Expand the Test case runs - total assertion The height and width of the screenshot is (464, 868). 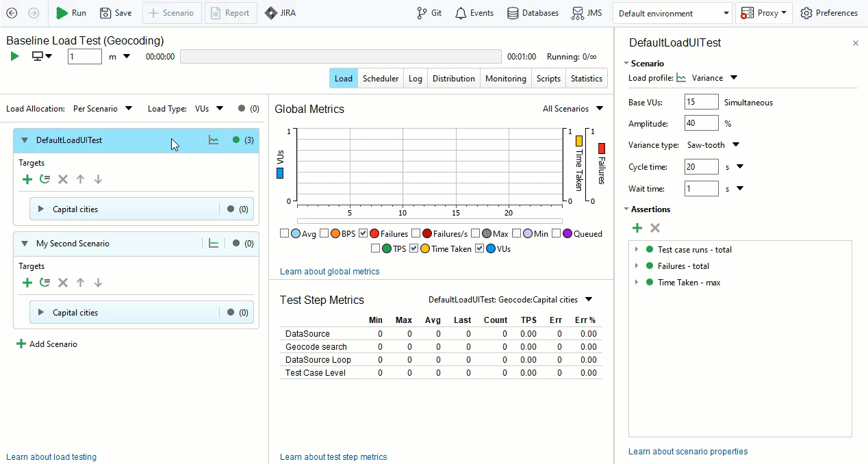pyautogui.click(x=637, y=250)
